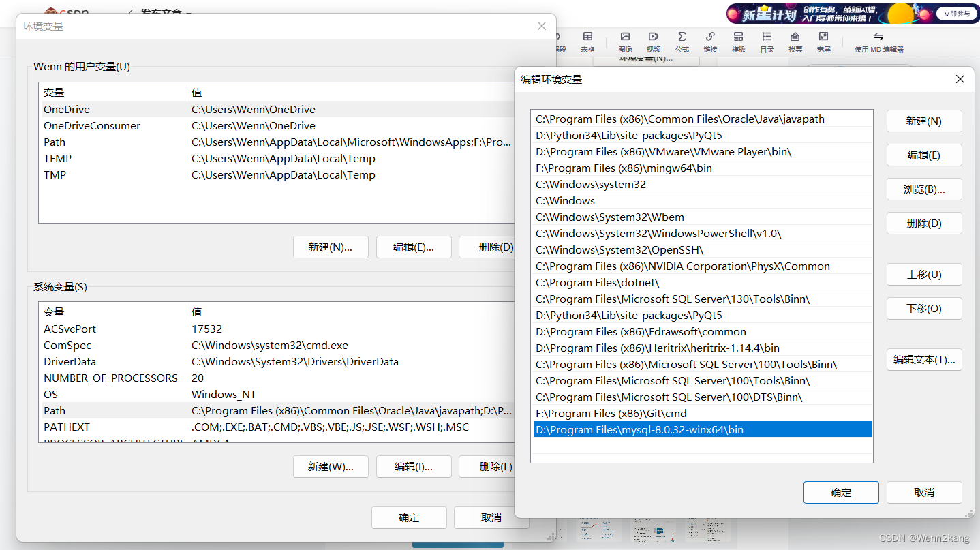Confirm the path edits with 确定
Image resolution: width=980 pixels, height=550 pixels.
[x=841, y=492]
